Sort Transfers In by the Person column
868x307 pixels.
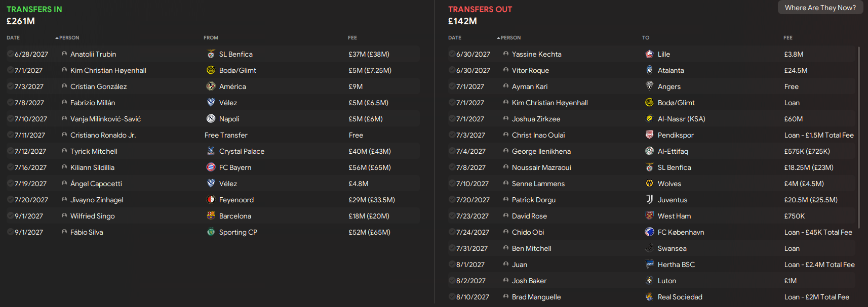point(68,38)
